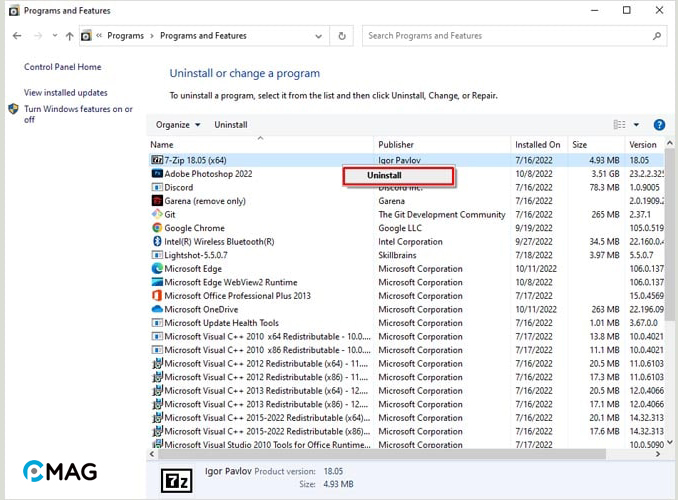Click the refresh button in address bar
This screenshot has width=678, height=500.
[x=342, y=36]
